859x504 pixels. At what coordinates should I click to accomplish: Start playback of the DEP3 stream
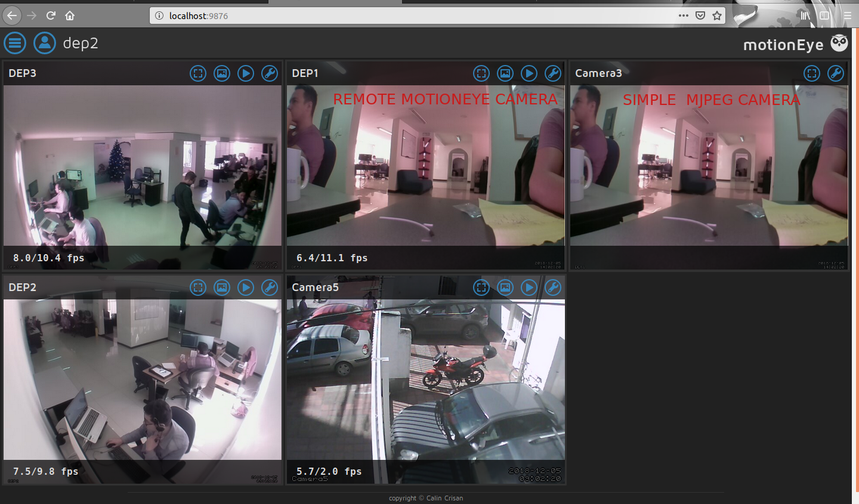[x=246, y=73]
